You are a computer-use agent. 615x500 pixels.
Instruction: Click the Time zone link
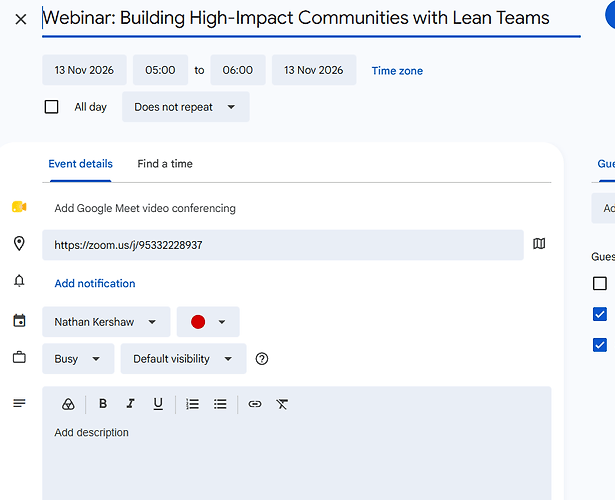coord(397,71)
